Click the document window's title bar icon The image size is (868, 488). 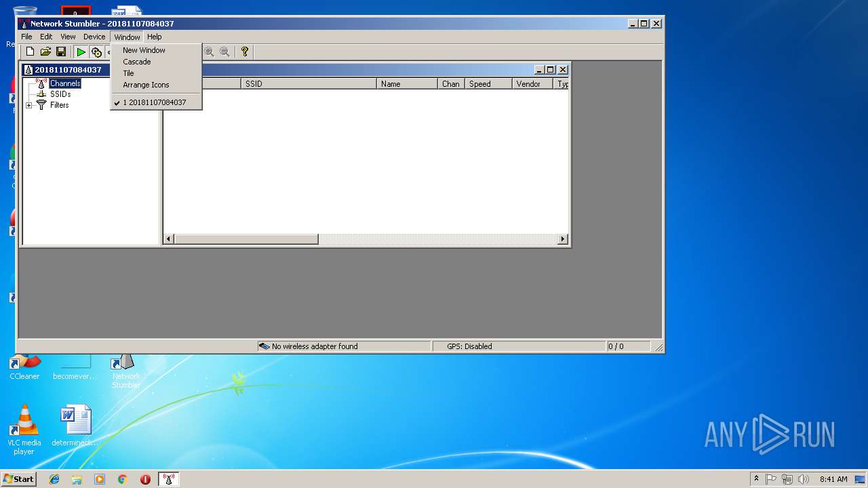pos(28,69)
